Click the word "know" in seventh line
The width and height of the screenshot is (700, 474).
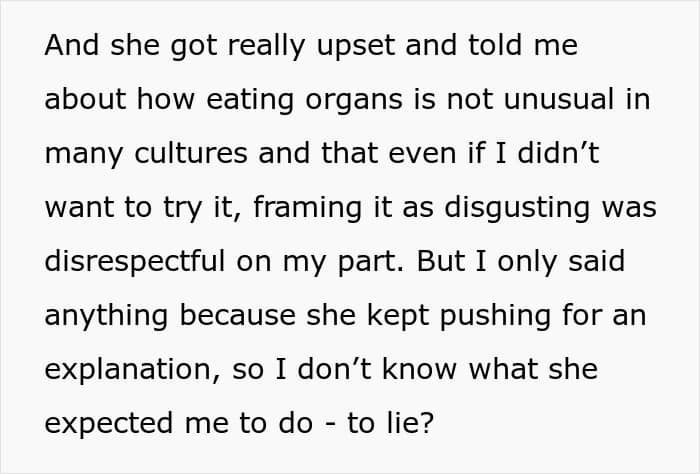[420, 369]
